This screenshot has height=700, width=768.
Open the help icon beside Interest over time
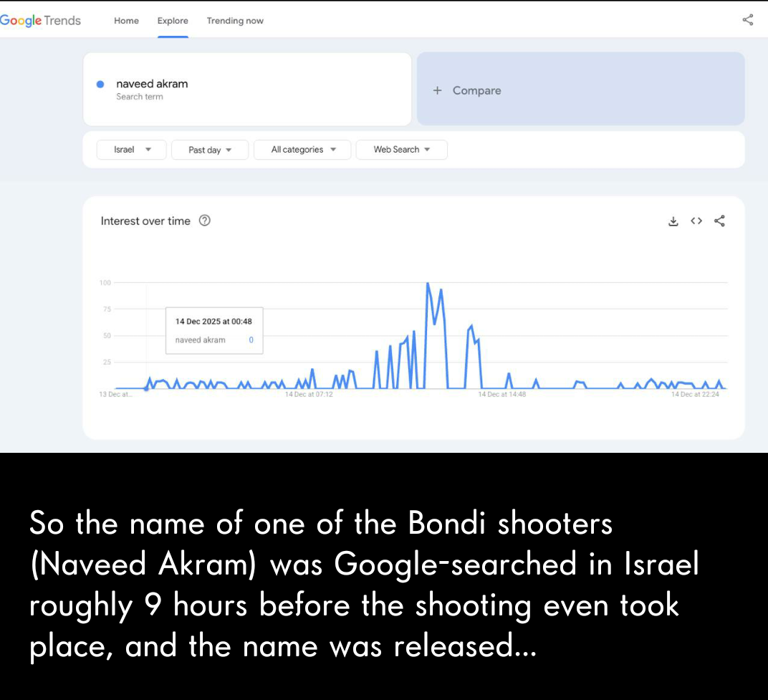pyautogui.click(x=204, y=221)
